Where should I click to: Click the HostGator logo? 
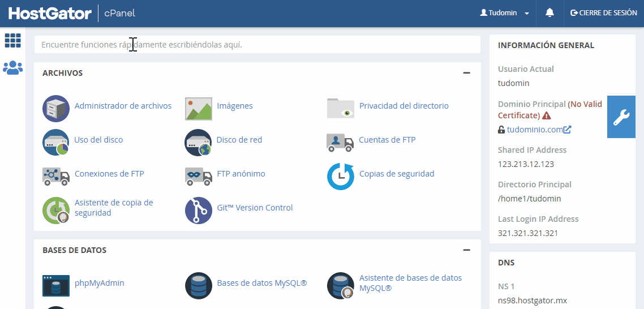[x=50, y=13]
